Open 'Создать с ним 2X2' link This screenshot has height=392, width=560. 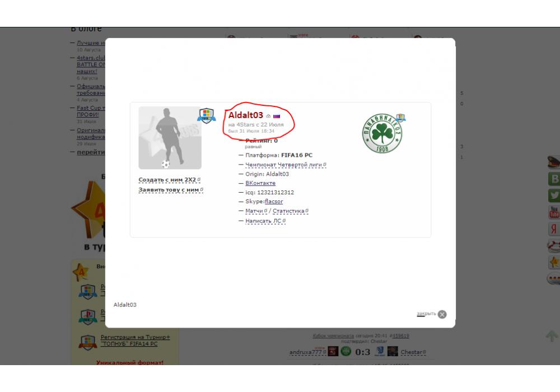tap(167, 180)
